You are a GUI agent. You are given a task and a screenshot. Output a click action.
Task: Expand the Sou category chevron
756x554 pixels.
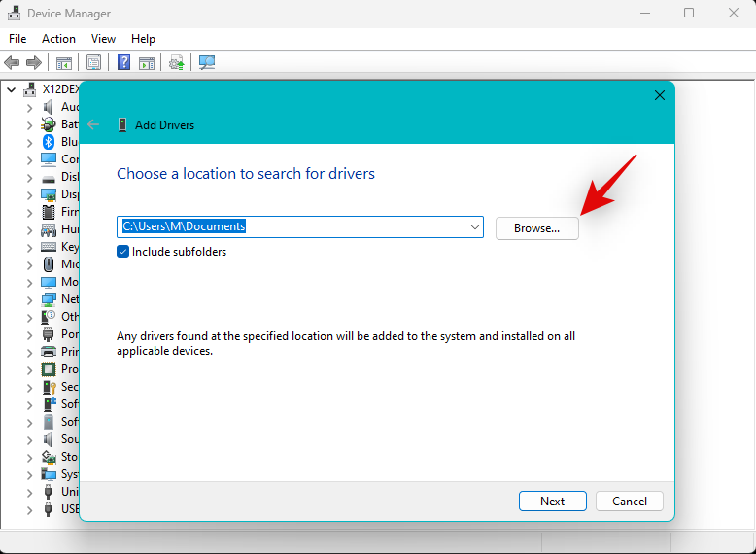pyautogui.click(x=30, y=439)
